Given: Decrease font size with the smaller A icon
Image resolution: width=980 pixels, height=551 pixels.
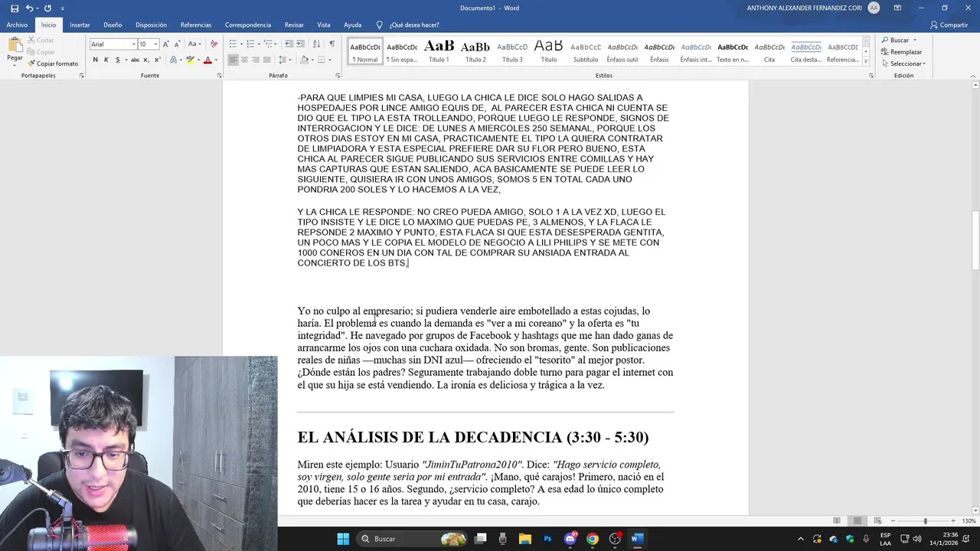Looking at the screenshot, I should 176,44.
